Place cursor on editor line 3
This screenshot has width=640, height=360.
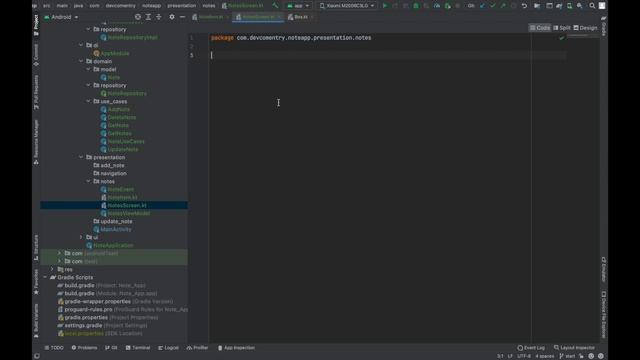point(388,55)
